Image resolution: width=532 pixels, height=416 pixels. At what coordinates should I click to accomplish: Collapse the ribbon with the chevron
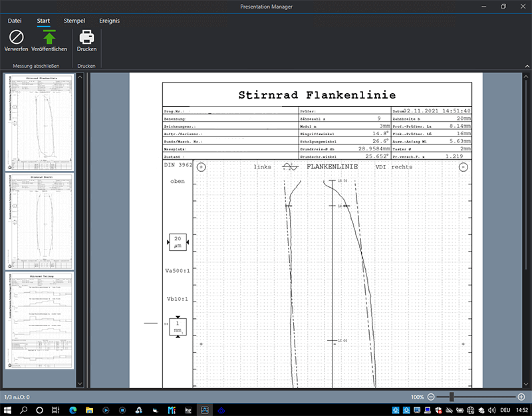tap(527, 66)
